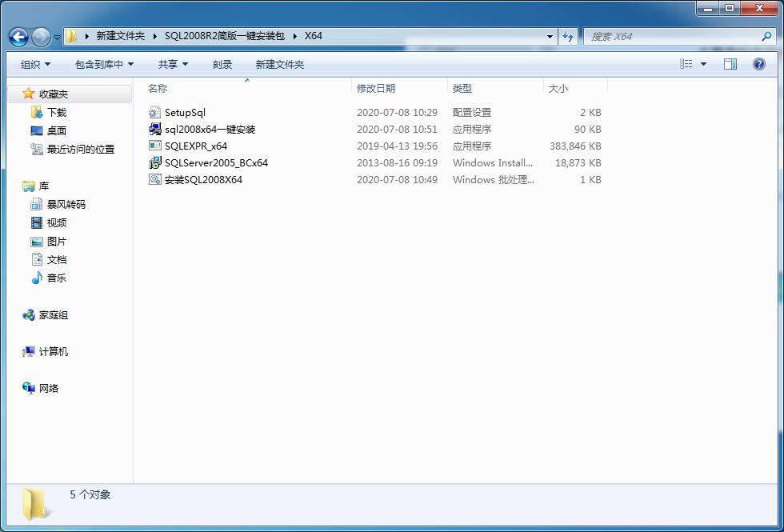Open the SQLEXPR_x64 application
This screenshot has height=532, width=784.
[196, 146]
